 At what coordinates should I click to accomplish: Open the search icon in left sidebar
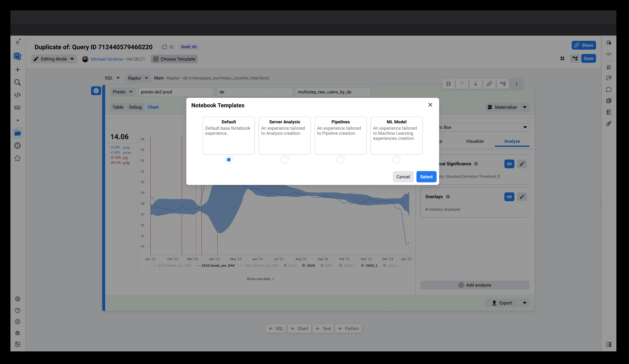coord(17,83)
